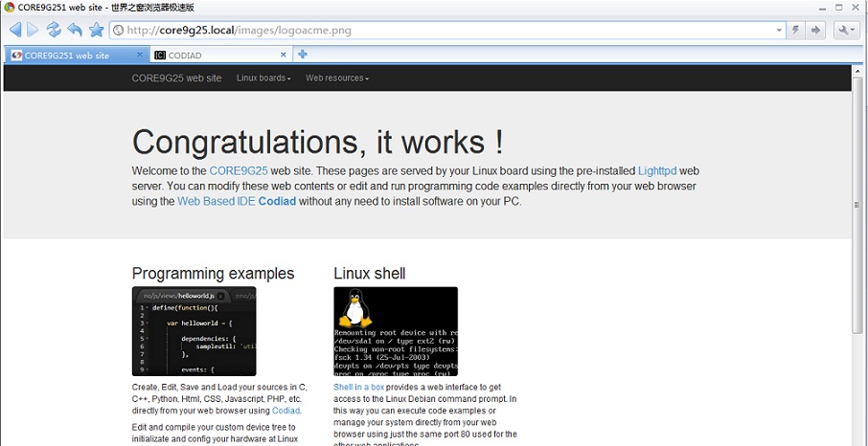Click the undo close tab arrow icon
868x446 pixels.
[75, 30]
